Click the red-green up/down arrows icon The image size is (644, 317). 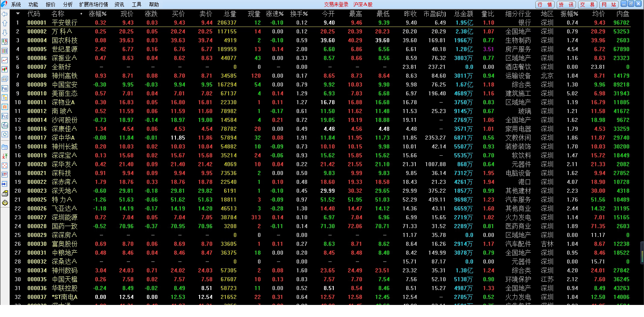tap(4, 156)
